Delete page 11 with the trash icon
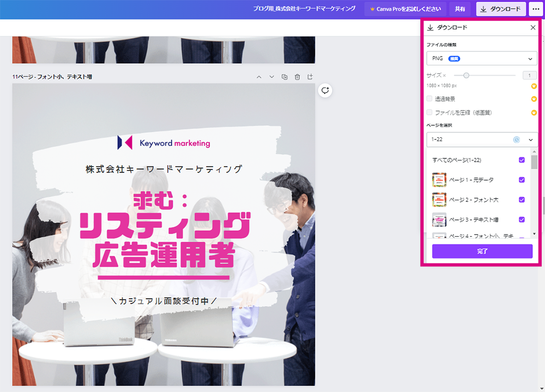 pos(297,77)
